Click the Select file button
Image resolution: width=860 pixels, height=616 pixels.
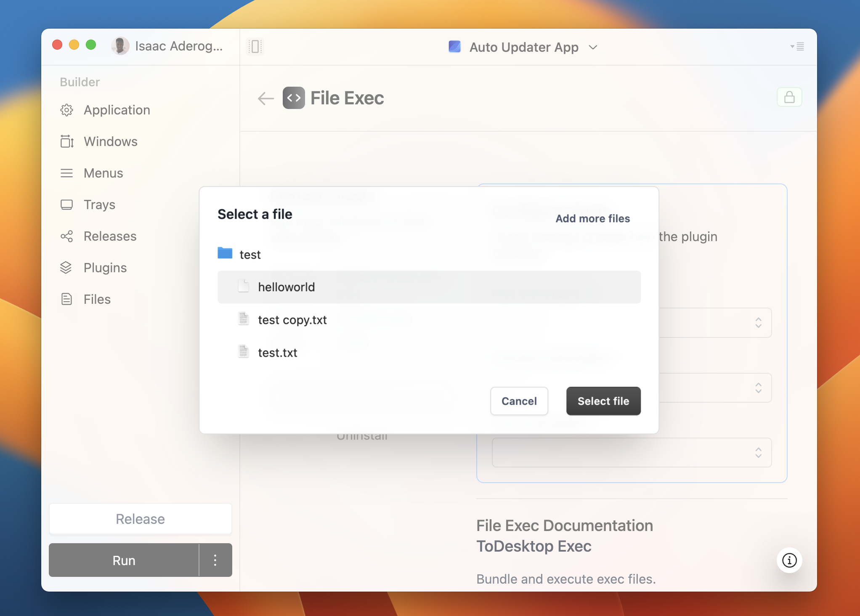603,401
